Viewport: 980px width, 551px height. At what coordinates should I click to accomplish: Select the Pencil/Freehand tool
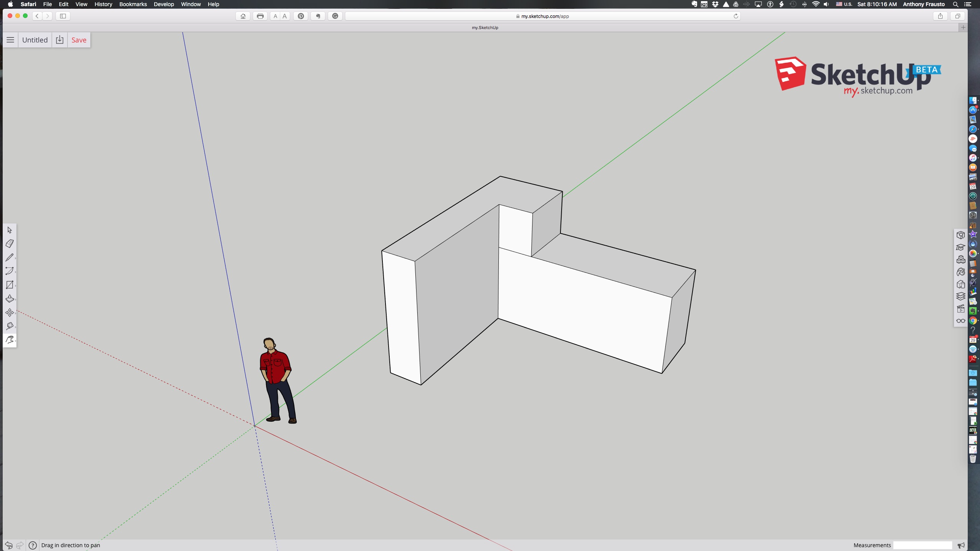pos(10,257)
